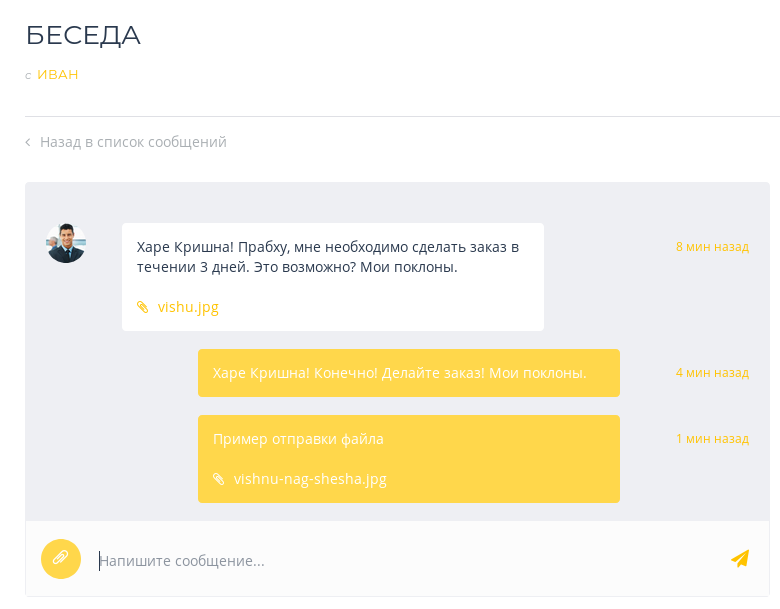Click the yellow attach file button
This screenshot has height=609, width=780.
(61, 559)
